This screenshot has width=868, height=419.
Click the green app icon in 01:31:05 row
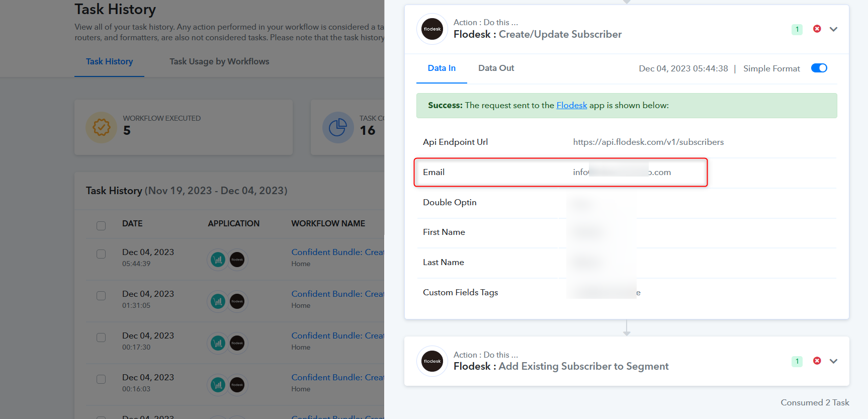[x=218, y=301]
